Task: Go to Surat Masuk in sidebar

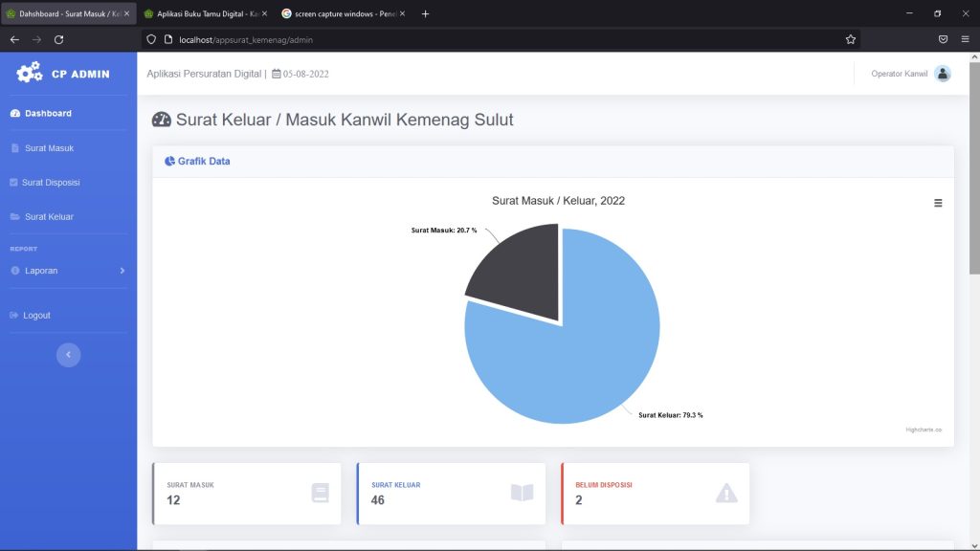Action: 49,148
